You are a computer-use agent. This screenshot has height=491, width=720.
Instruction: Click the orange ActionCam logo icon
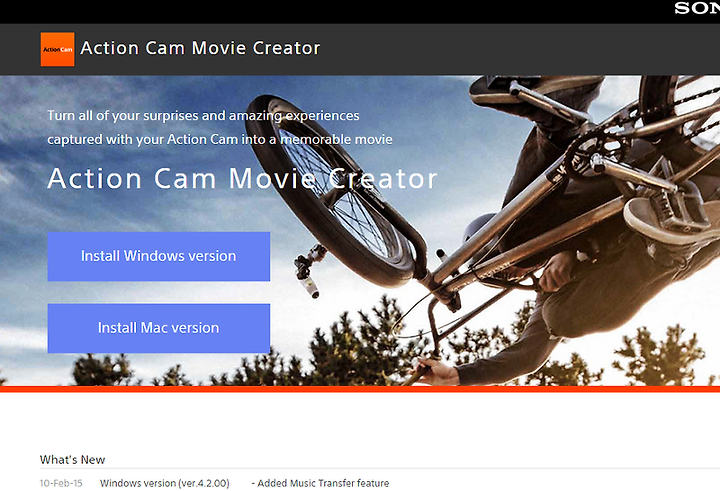[x=57, y=49]
